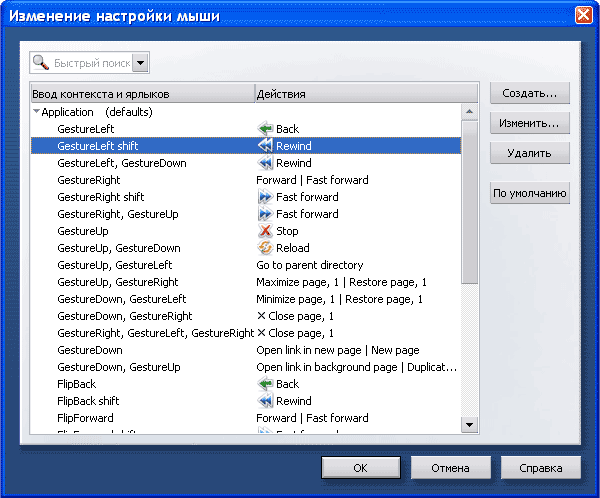This screenshot has width=600, height=498.
Task: Select the GestureLeft shift row
Action: coord(246,146)
